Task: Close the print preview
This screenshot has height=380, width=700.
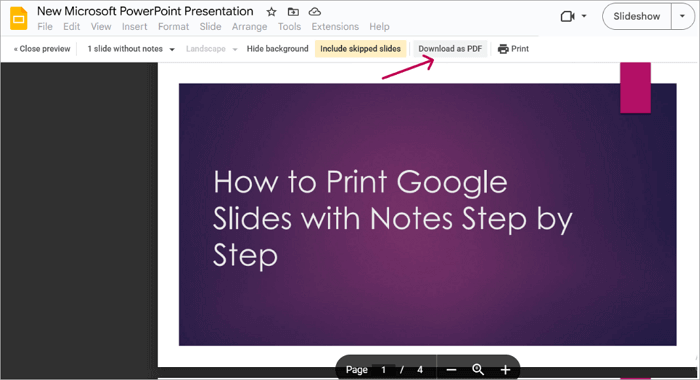Action: coord(42,49)
